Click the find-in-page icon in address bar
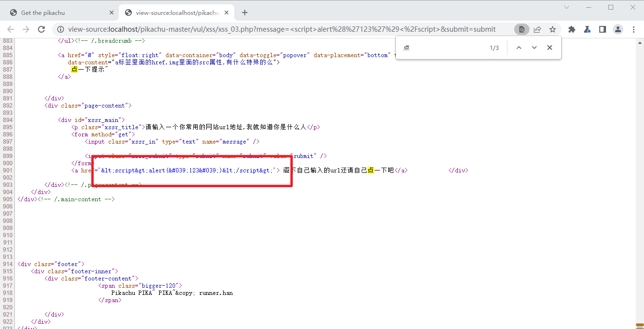 click(521, 29)
